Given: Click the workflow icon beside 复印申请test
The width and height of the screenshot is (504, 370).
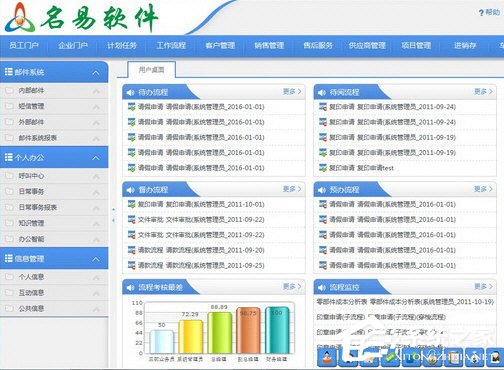Looking at the screenshot, I should 323,168.
